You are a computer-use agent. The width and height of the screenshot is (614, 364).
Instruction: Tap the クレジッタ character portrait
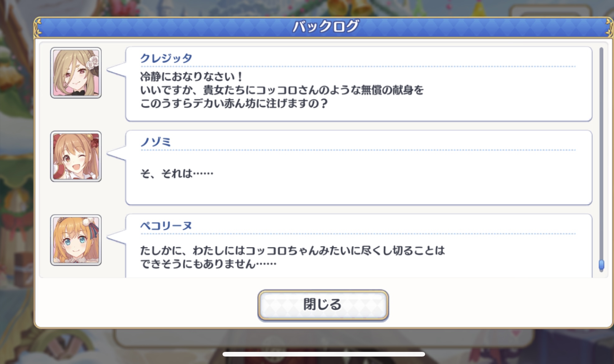76,73
